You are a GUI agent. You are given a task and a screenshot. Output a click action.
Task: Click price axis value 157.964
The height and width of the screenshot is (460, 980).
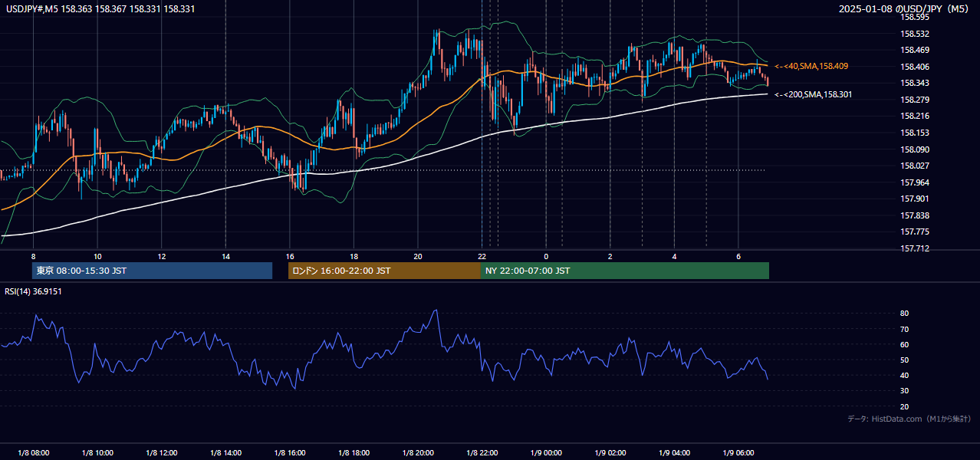click(x=915, y=182)
